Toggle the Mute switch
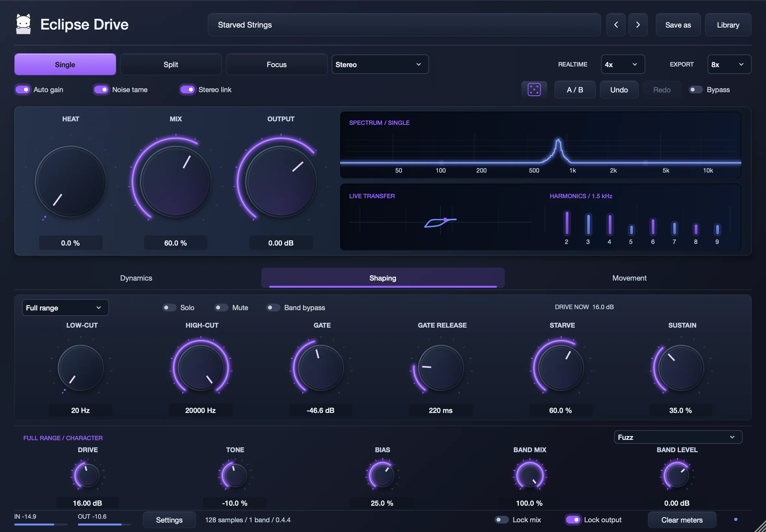This screenshot has height=532, width=766. [221, 307]
